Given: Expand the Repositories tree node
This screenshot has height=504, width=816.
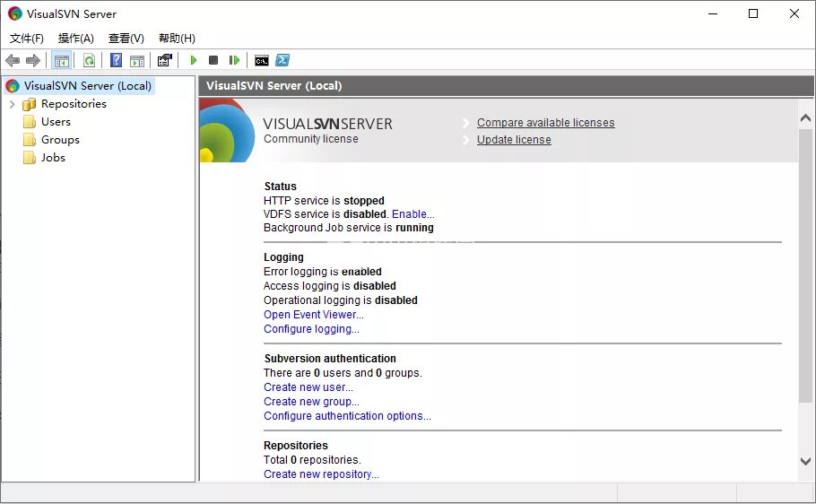Looking at the screenshot, I should (12, 104).
